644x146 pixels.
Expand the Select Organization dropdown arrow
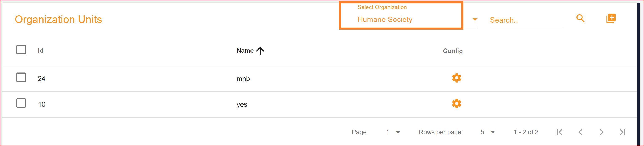[475, 20]
